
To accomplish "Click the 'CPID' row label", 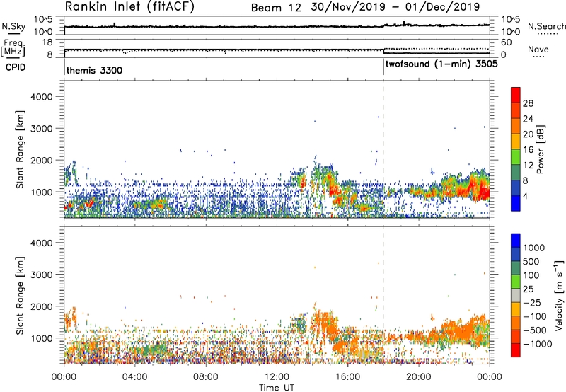I will pos(16,67).
